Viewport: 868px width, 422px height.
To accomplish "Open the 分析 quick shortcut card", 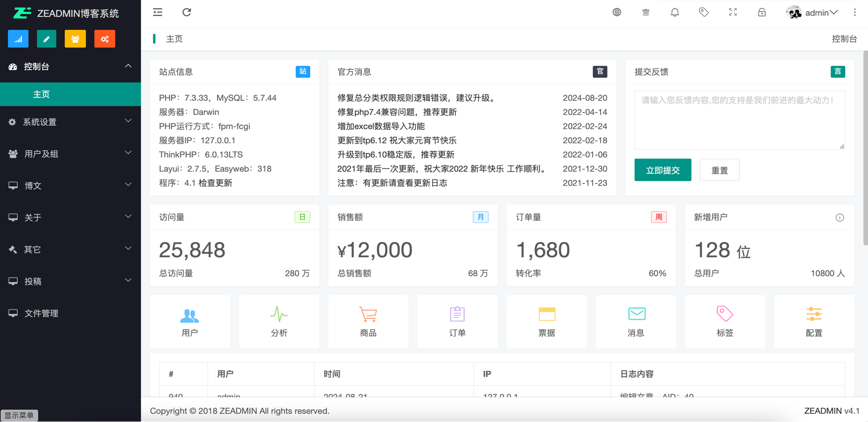I will tap(279, 322).
